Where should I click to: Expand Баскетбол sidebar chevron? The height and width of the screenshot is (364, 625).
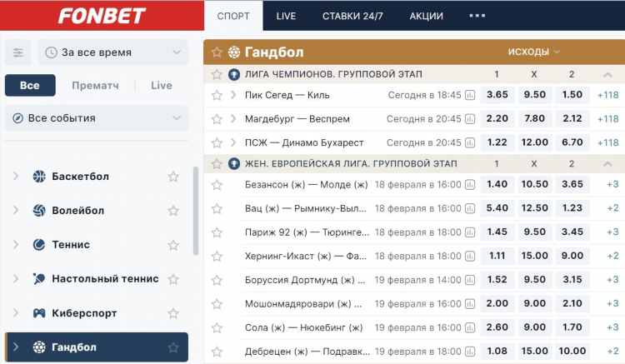[16, 176]
